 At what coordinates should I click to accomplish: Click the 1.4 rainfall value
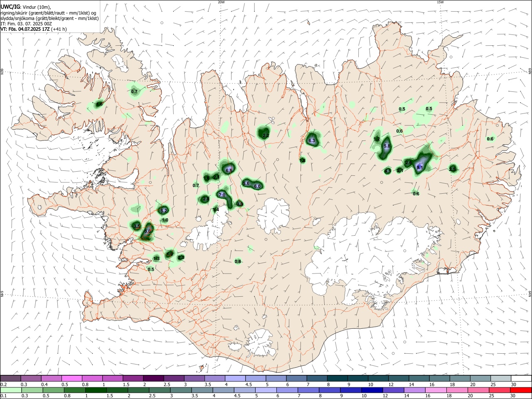click(216, 210)
